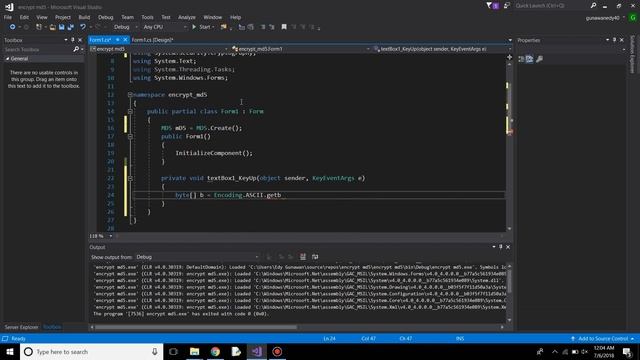Open the Project menu
The width and height of the screenshot is (640, 360).
[x=62, y=17]
